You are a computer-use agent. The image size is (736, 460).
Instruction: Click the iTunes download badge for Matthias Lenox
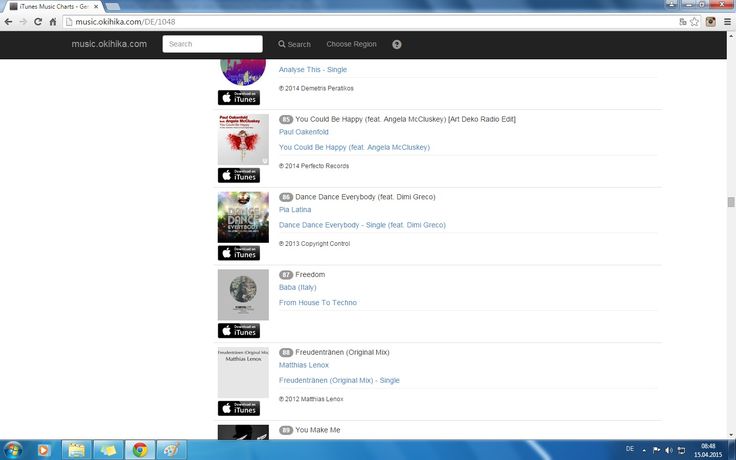pyautogui.click(x=238, y=408)
